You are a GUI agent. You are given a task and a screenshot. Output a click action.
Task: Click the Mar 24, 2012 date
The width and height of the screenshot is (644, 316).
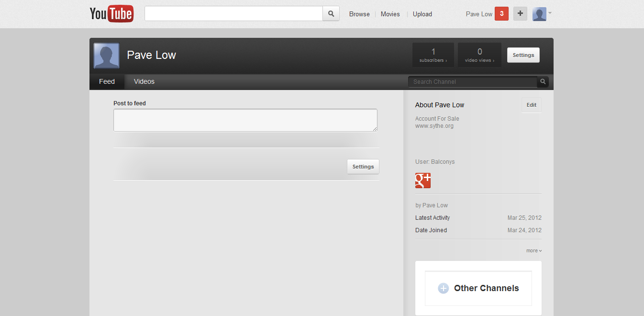(524, 230)
